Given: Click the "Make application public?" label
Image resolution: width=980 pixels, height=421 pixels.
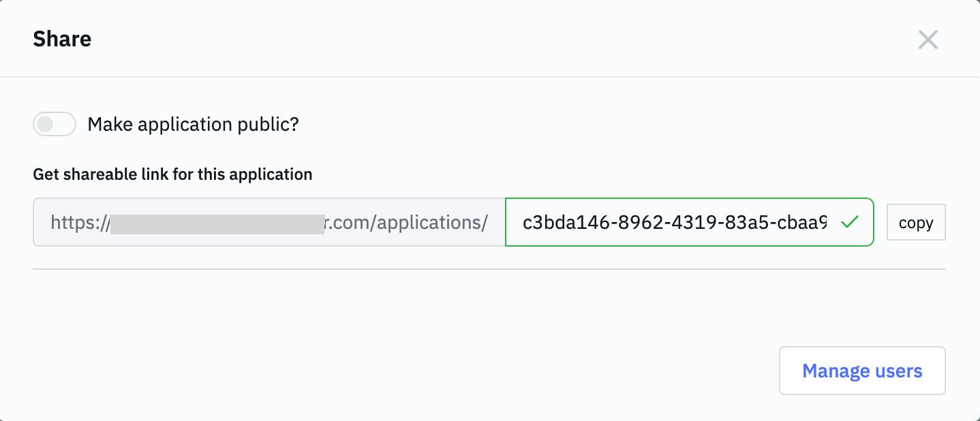Looking at the screenshot, I should click(193, 125).
